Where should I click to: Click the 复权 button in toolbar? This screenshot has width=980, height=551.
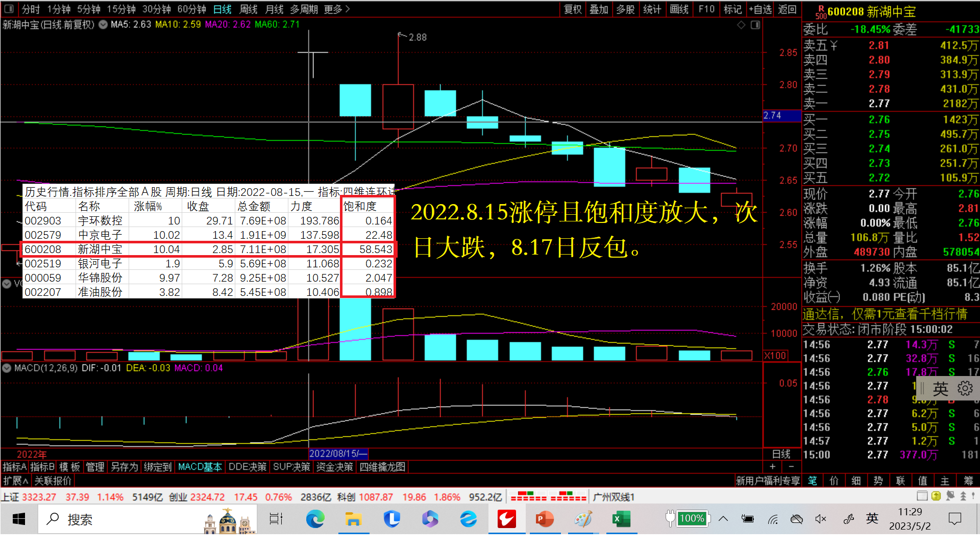click(573, 9)
